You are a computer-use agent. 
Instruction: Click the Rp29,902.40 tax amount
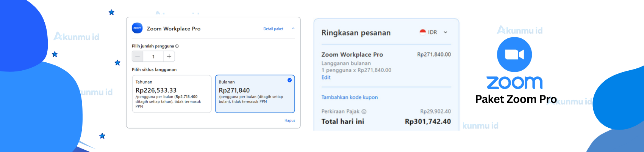click(x=436, y=111)
